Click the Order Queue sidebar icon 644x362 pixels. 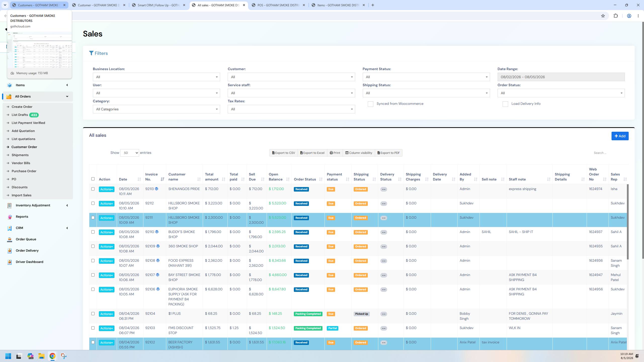10,239
